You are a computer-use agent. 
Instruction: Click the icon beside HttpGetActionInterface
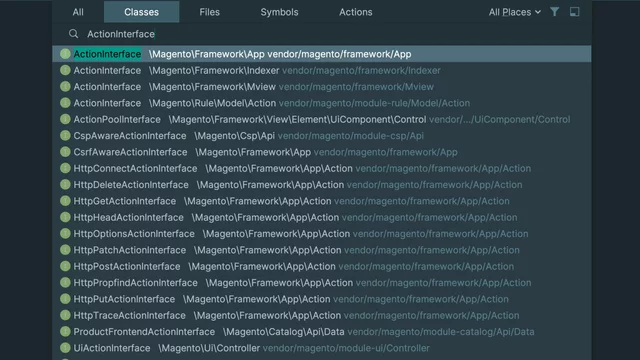click(x=65, y=201)
